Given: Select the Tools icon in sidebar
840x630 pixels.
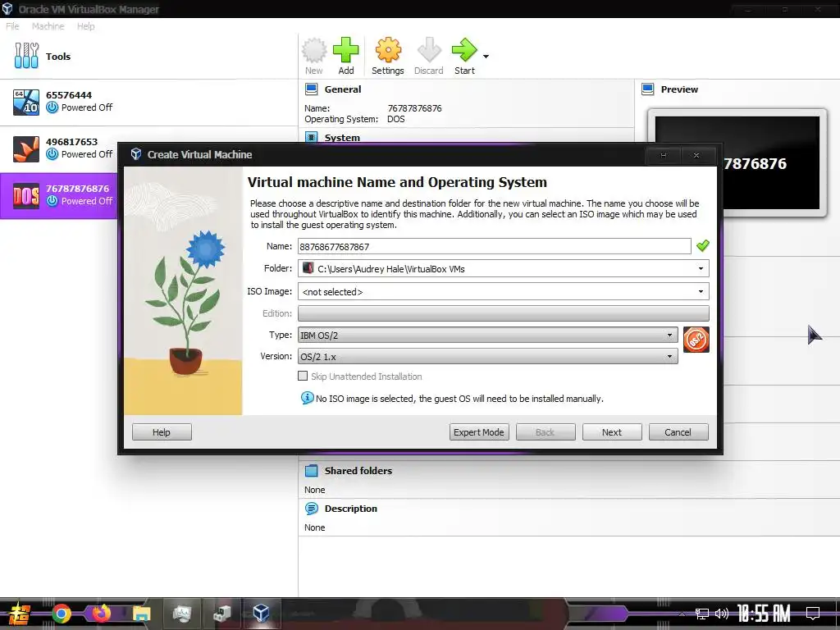Looking at the screenshot, I should [26, 56].
